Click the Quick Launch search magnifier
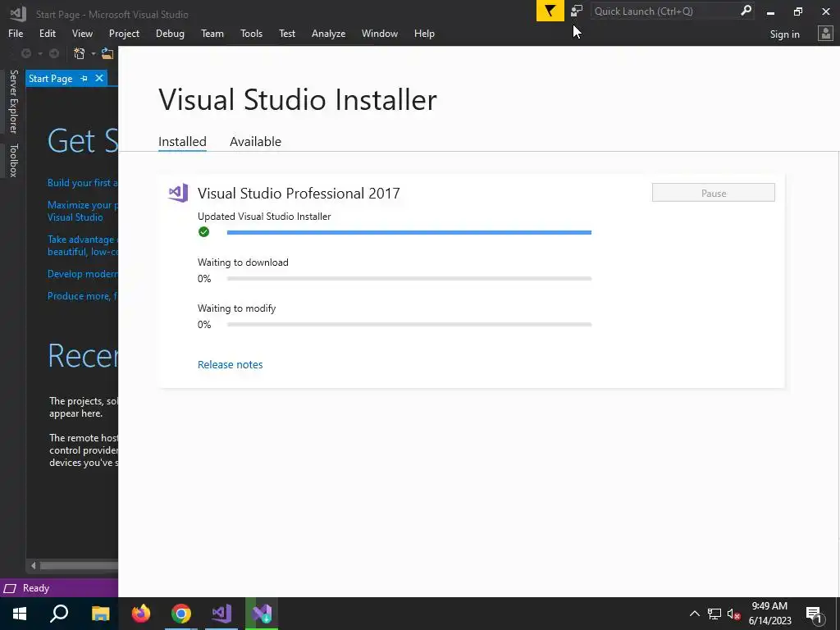The image size is (840, 630). pos(745,11)
